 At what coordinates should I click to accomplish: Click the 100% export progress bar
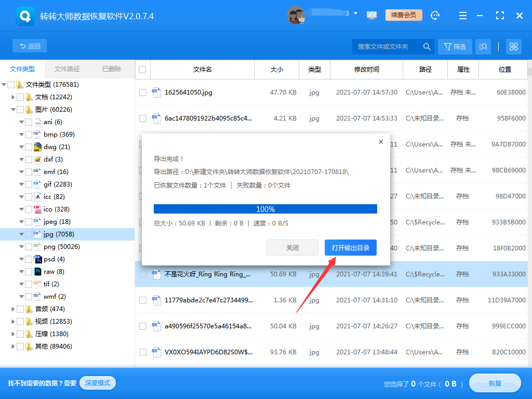[265, 209]
